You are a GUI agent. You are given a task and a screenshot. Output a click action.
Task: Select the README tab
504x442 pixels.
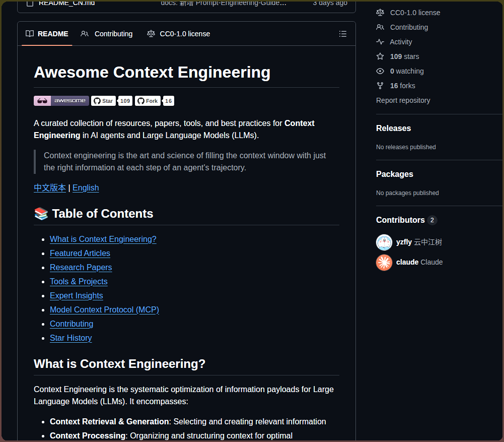[47, 34]
